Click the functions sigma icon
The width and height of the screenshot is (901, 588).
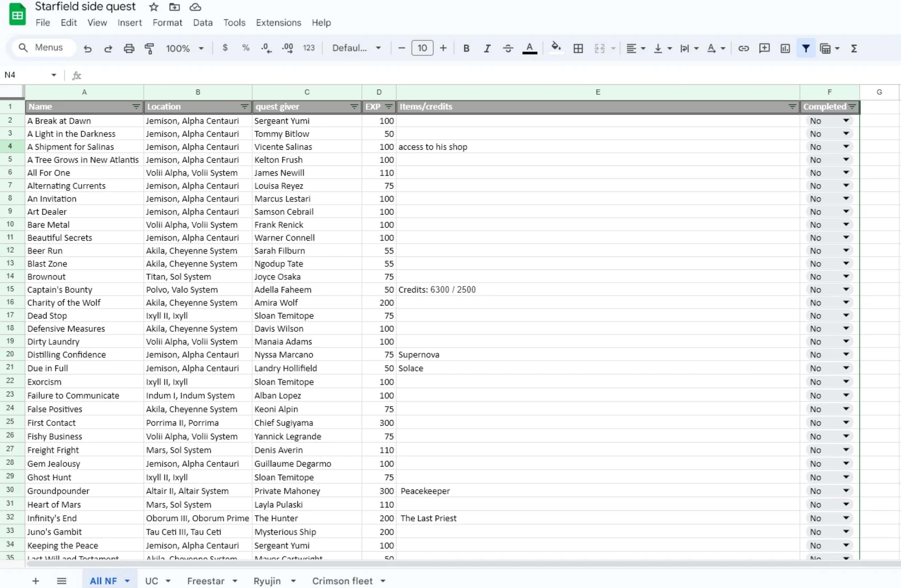[x=854, y=48]
